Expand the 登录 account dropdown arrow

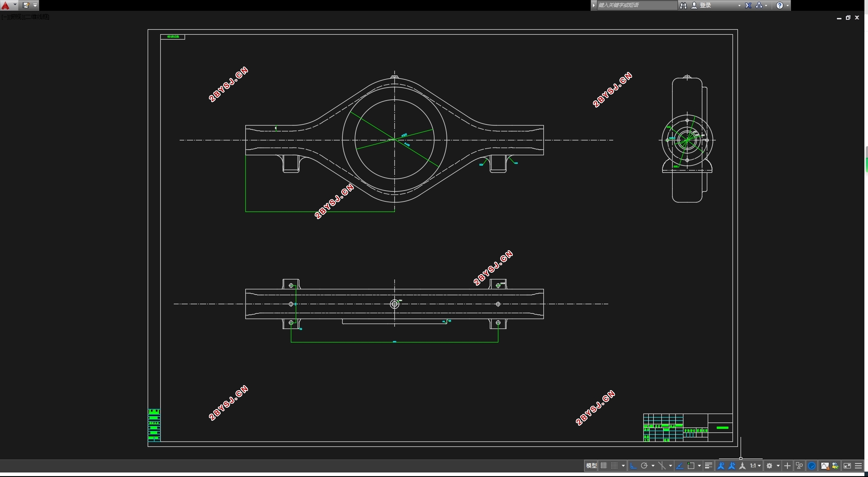(x=739, y=5)
